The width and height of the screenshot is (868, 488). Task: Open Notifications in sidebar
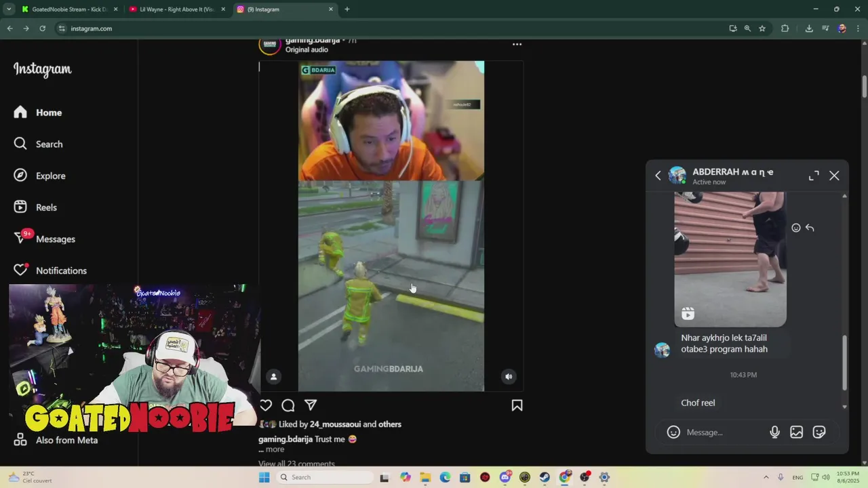click(x=51, y=270)
